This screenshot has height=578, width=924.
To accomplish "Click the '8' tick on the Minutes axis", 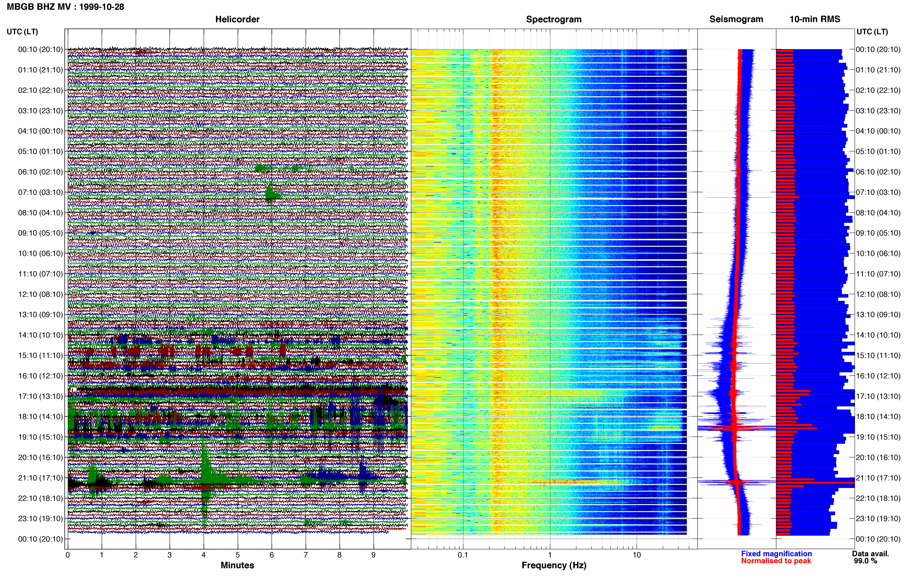I will 339,555.
